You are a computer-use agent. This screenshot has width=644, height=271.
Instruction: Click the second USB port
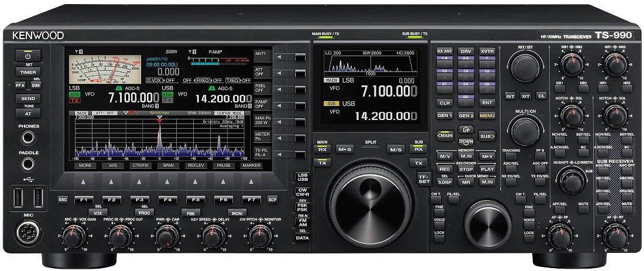38,198
